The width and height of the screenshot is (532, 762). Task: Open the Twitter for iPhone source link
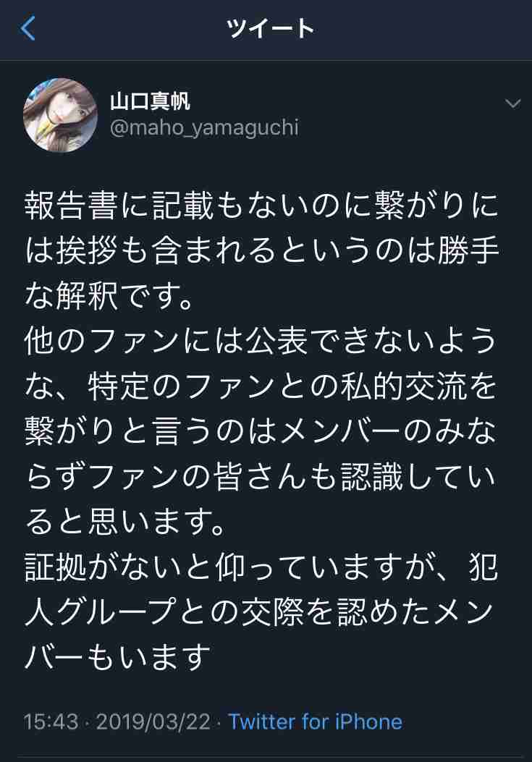[x=316, y=721]
